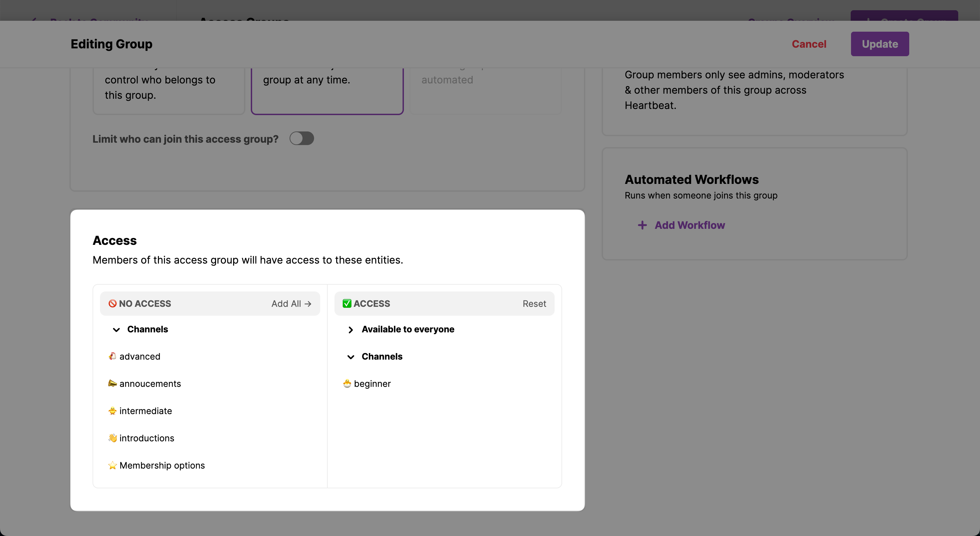Click the megaphone icon beside annoucements
The height and width of the screenshot is (536, 980).
click(112, 383)
